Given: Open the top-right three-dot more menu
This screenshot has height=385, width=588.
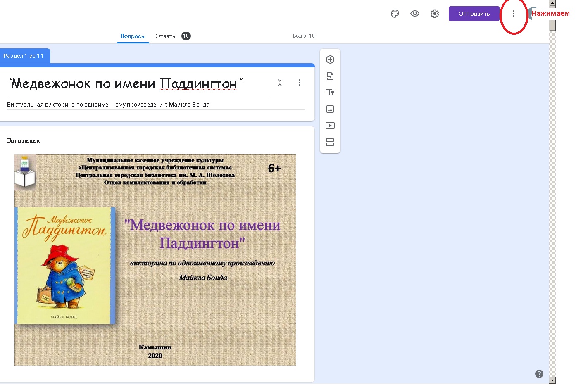Looking at the screenshot, I should [x=514, y=14].
